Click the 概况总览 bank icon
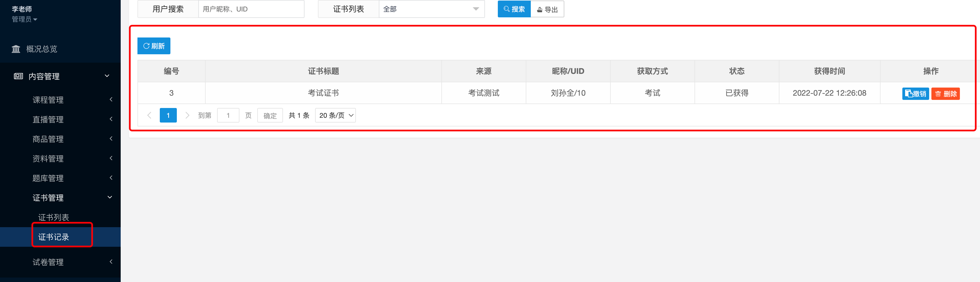This screenshot has height=282, width=980. coord(16,49)
